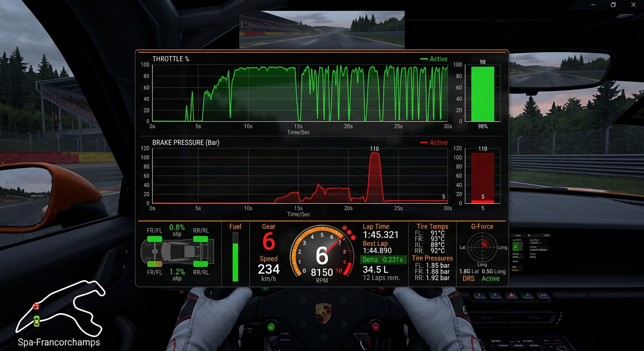
Task: Click the 5 label at end of brake chart line
Action: tap(444, 197)
